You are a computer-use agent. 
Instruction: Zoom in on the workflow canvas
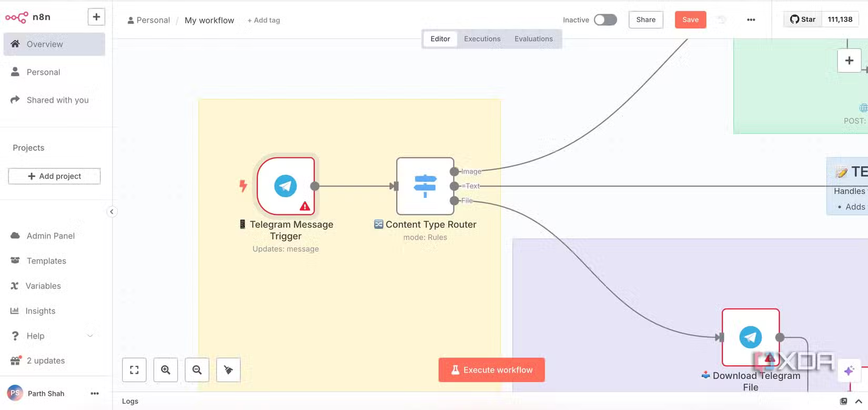click(166, 370)
